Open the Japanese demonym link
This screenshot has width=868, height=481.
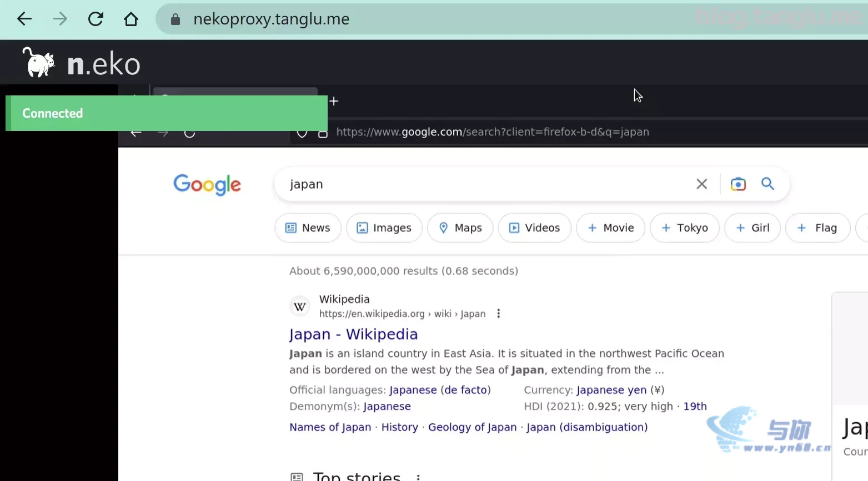[x=387, y=407]
